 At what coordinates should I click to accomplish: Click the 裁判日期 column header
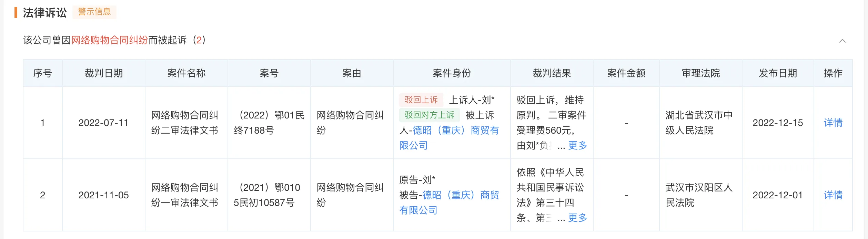click(x=104, y=73)
